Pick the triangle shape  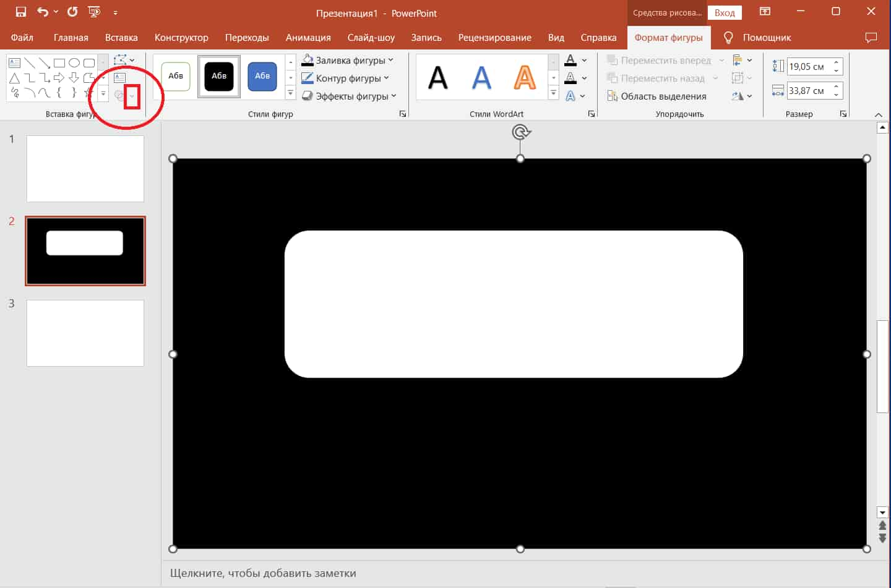15,78
